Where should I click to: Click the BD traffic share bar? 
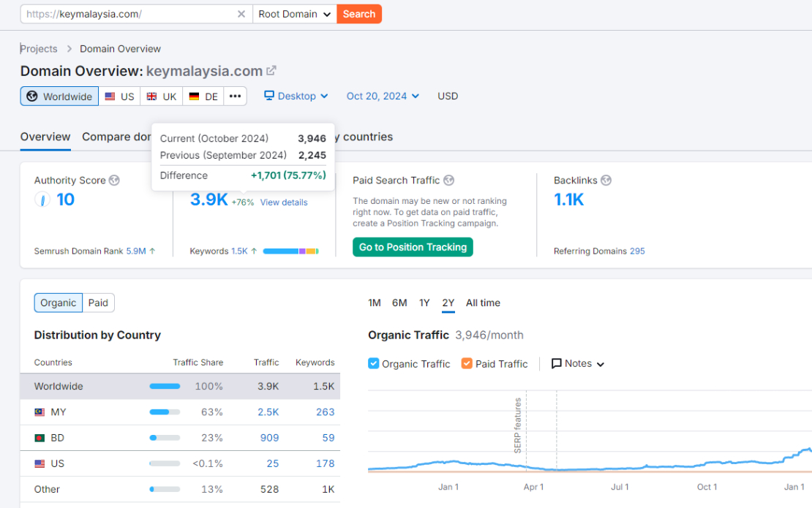pyautogui.click(x=165, y=438)
